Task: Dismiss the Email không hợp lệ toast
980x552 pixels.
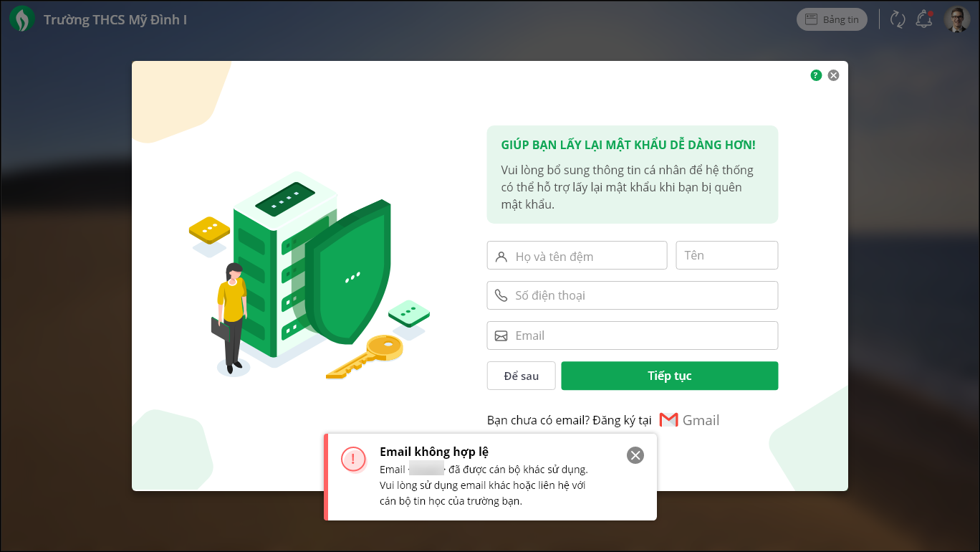Action: 635,455
